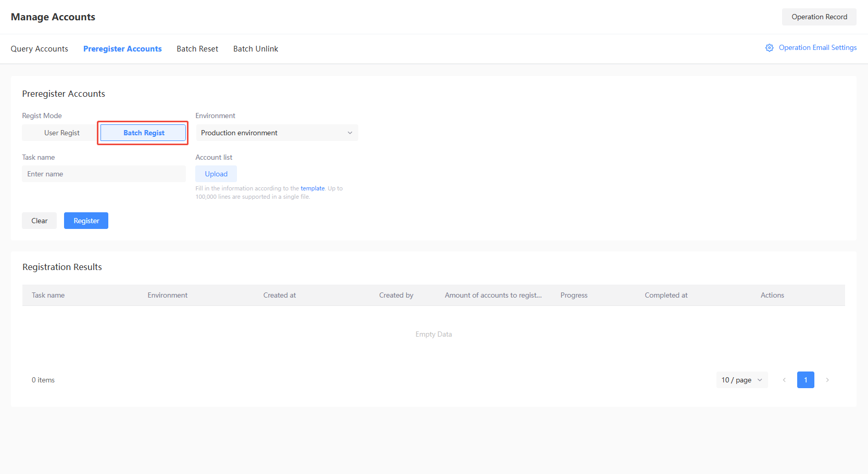Open the Production environment dropdown
868x474 pixels.
coord(276,133)
